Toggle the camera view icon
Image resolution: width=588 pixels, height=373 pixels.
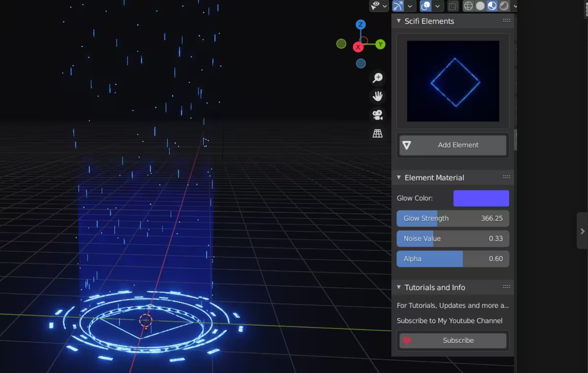377,115
